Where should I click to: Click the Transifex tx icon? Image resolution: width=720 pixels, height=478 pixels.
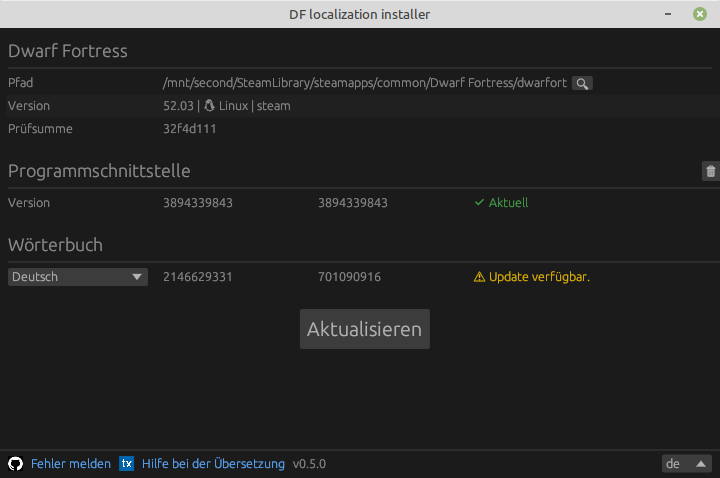click(126, 464)
